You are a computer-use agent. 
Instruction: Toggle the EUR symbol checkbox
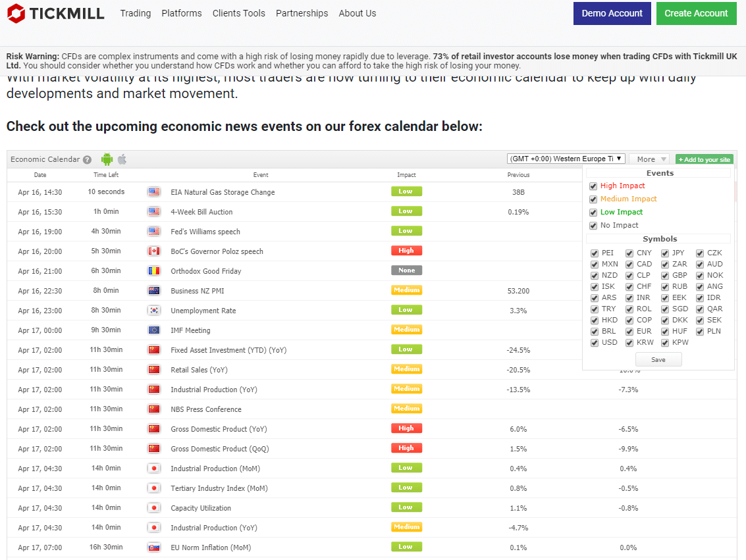click(x=629, y=332)
